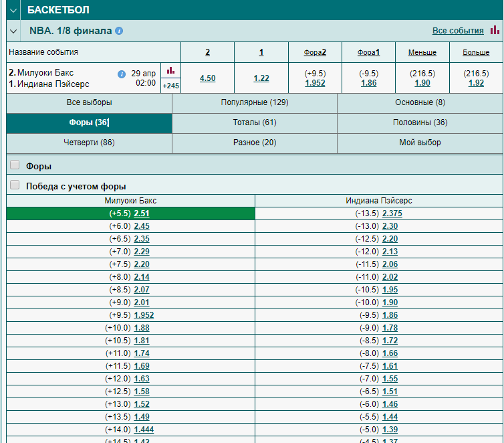Viewport: 504px width, 443px height.
Task: Select Милуоки (+9.0) odds 2.01
Action: coord(142,302)
